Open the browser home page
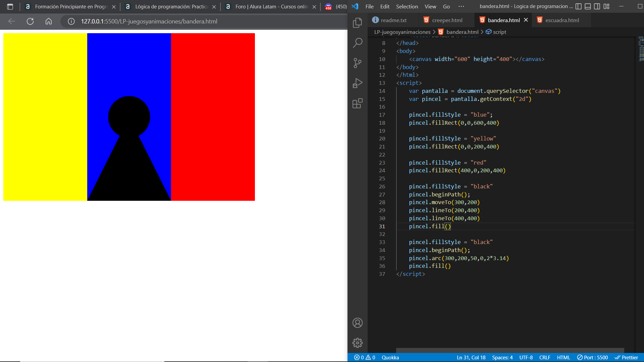Image resolution: width=644 pixels, height=362 pixels. [x=49, y=21]
